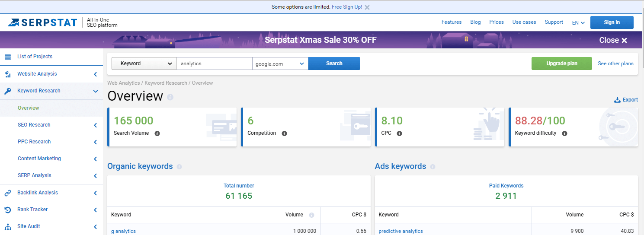Image resolution: width=644 pixels, height=235 pixels.
Task: Click the info icon beside Ads keywords
Action: pyautogui.click(x=433, y=167)
